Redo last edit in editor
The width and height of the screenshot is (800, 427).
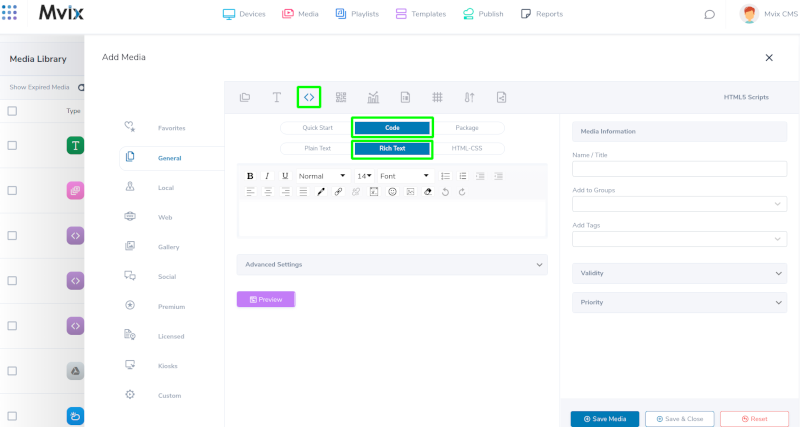coord(462,192)
